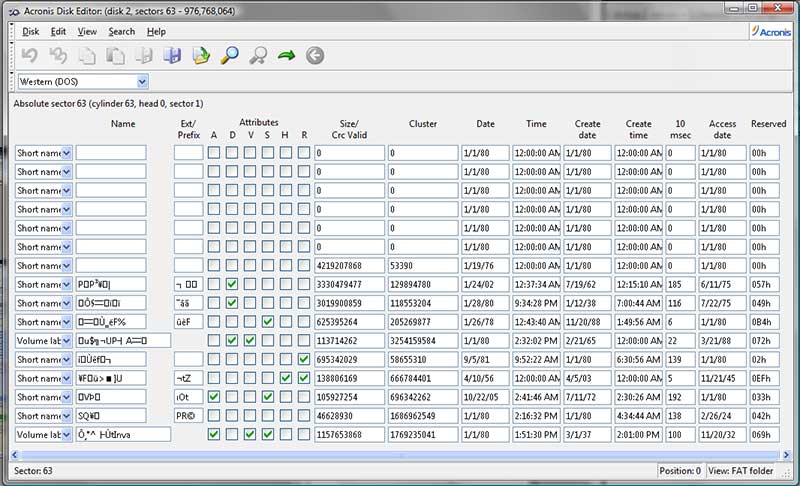Click the Search Next magnifier icon
Viewport: 800px width, 486px height.
tap(258, 55)
